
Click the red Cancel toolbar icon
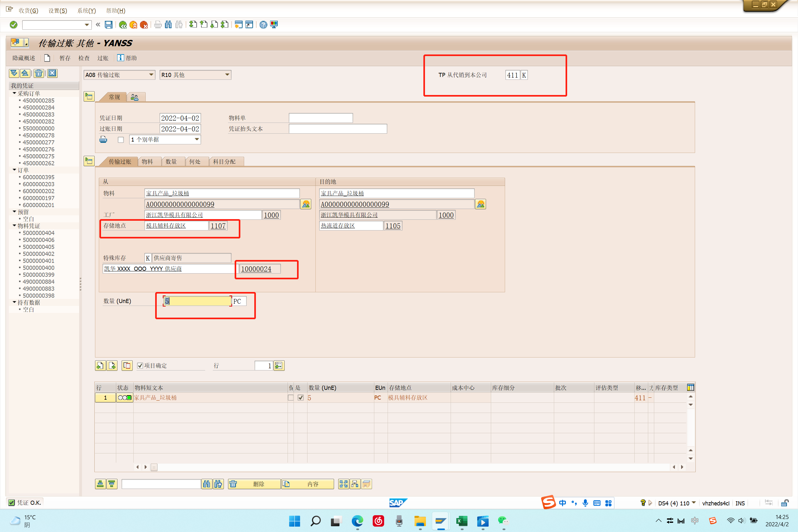(x=144, y=25)
